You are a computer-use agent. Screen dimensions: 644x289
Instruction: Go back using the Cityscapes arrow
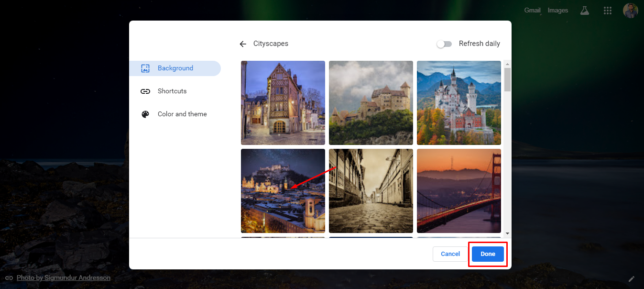pyautogui.click(x=243, y=44)
